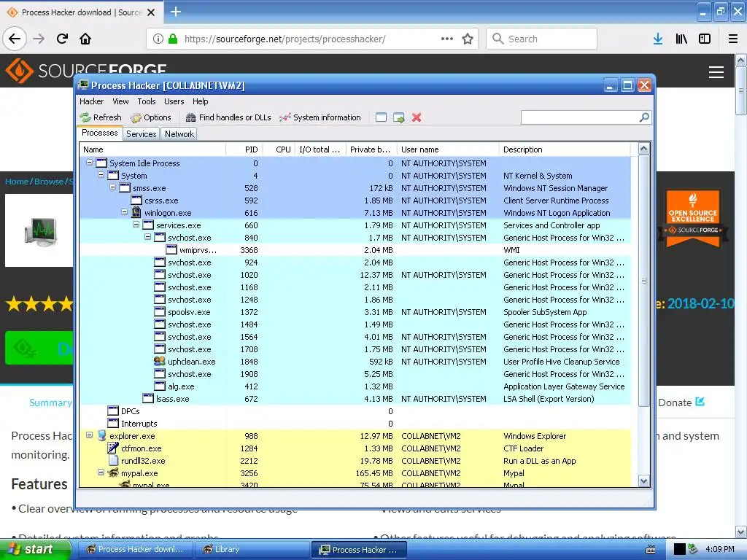The image size is (747, 560).
Task: Sort by the PID column header
Action: (244, 149)
